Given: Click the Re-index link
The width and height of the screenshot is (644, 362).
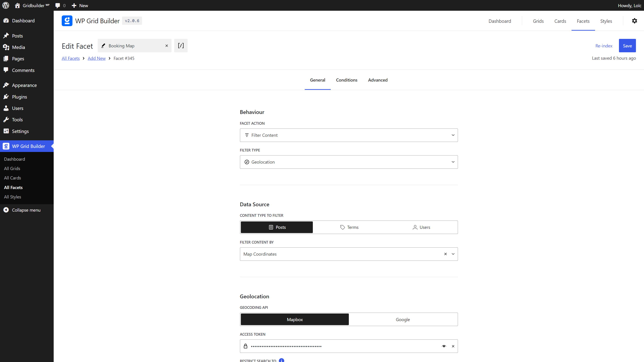Looking at the screenshot, I should (604, 45).
